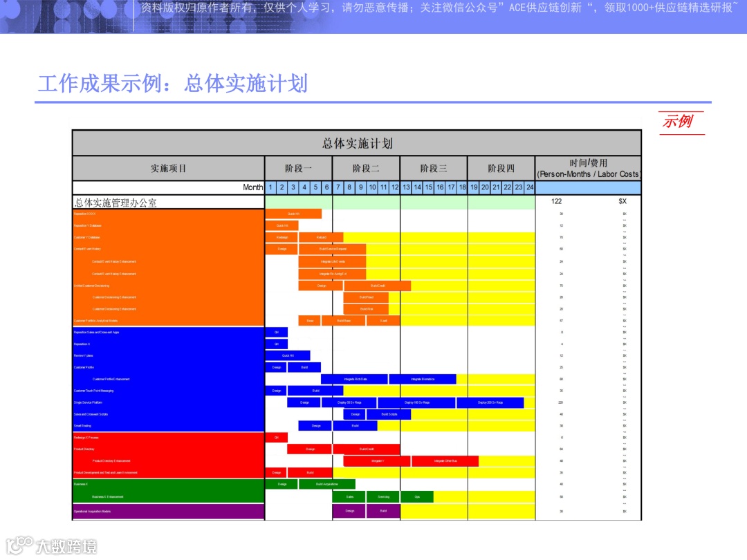Screen dimensions: 747x560
Task: Click the Deploy 50 Sv Reps bar
Action: 349,402
